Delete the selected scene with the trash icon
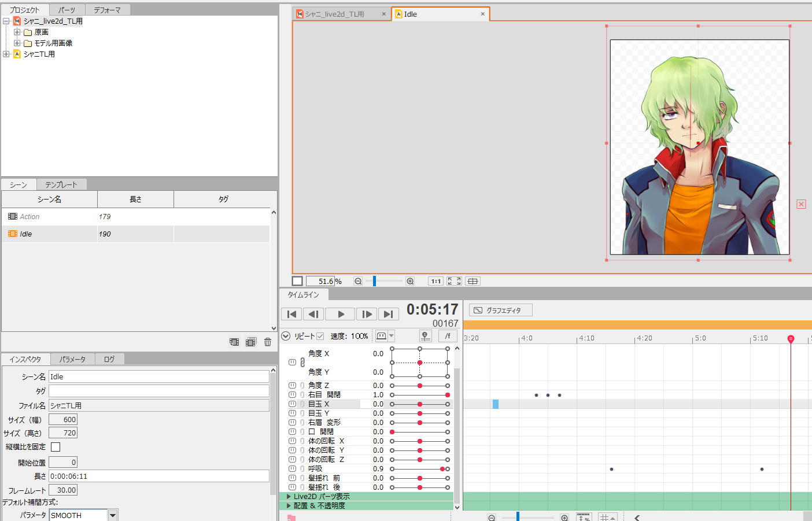This screenshot has width=812, height=521. click(x=268, y=342)
